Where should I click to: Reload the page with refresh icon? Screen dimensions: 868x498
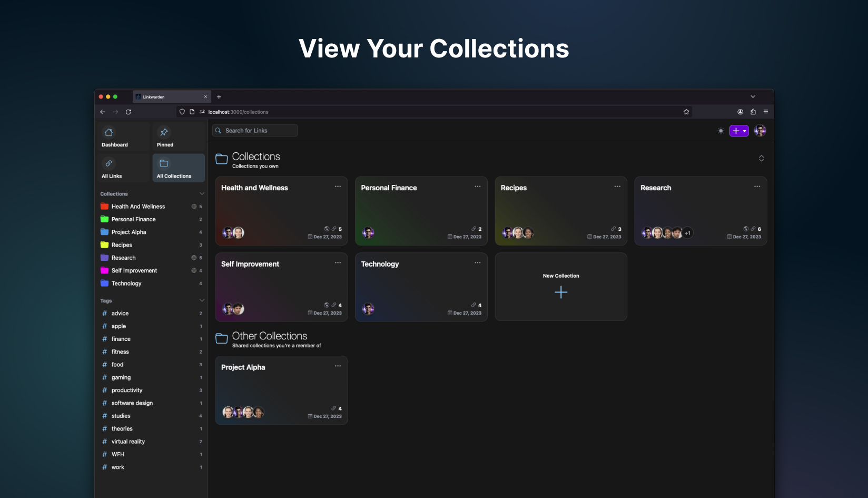click(x=129, y=112)
